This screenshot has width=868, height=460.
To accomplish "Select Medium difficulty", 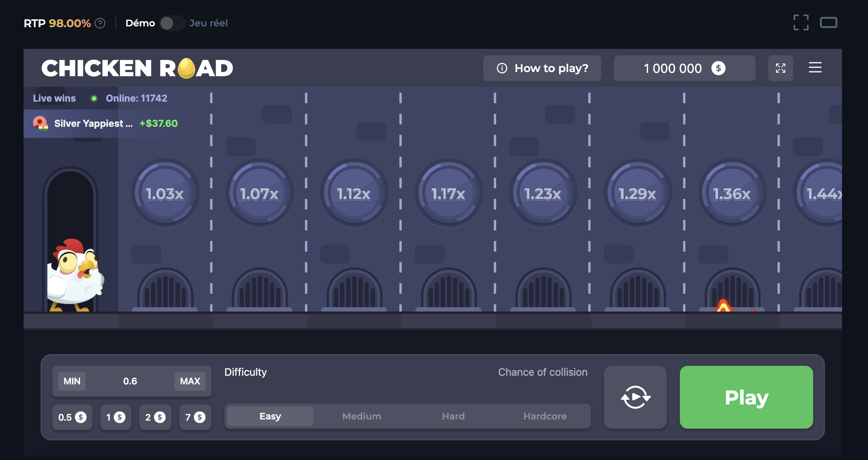I will click(362, 416).
